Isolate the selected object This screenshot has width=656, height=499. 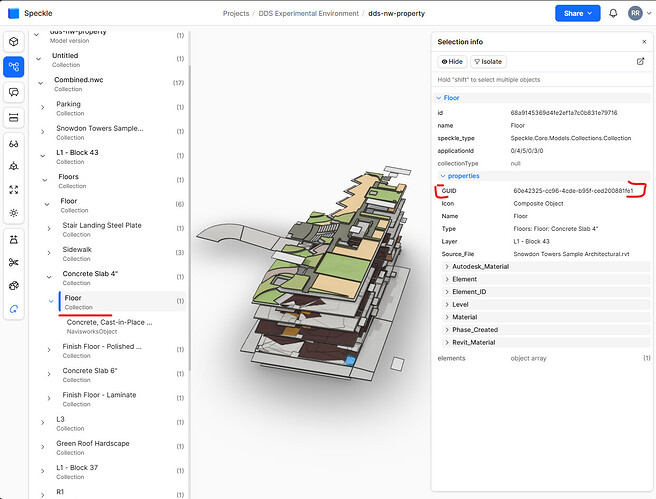click(488, 61)
